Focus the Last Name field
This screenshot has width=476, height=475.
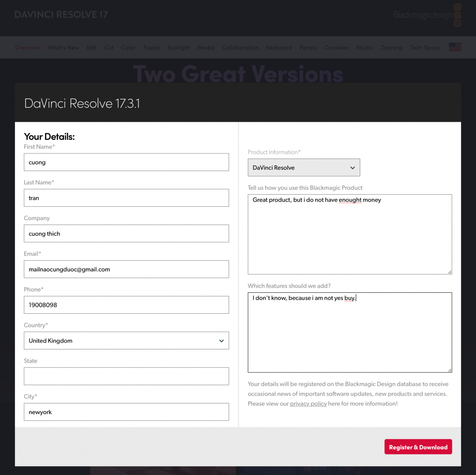(x=126, y=198)
